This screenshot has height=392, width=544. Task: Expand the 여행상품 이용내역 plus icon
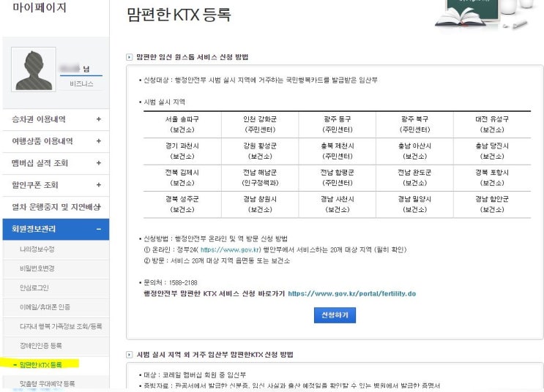click(x=99, y=141)
